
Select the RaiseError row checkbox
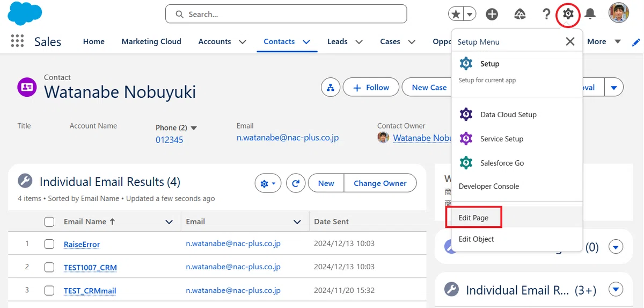49,244
